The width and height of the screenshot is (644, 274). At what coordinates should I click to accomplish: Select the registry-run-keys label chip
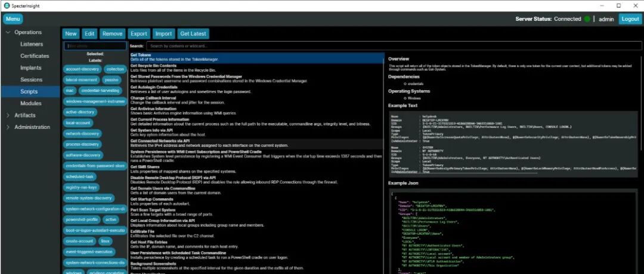click(81, 187)
